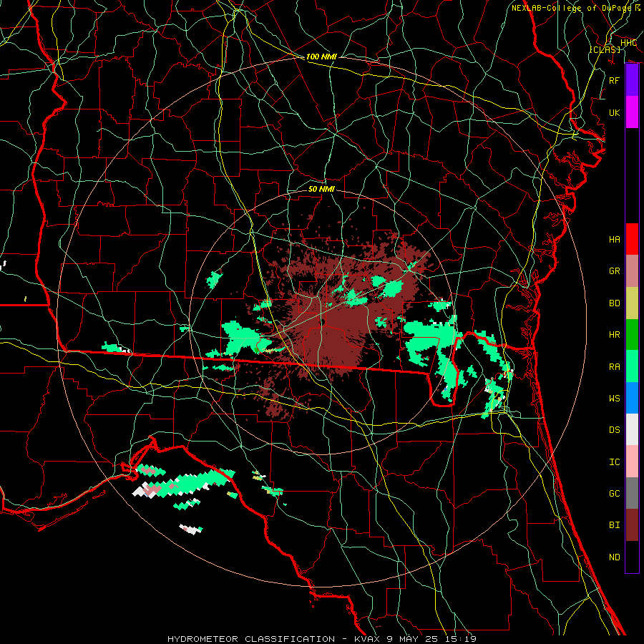Click the GC gray legend swatch
Screen dimensions: 644x644
(x=632, y=493)
